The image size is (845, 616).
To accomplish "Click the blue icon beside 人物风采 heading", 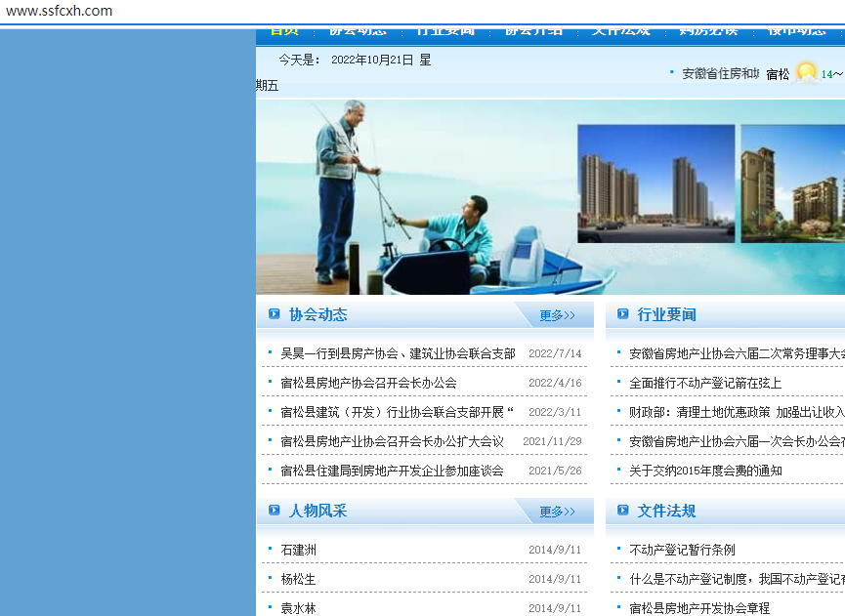I will tap(274, 511).
